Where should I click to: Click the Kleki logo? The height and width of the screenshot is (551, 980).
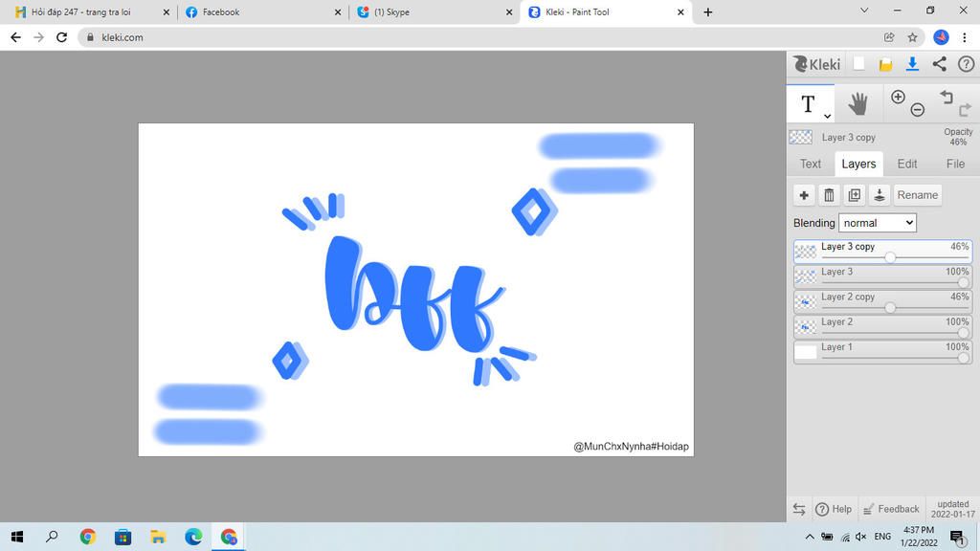816,64
